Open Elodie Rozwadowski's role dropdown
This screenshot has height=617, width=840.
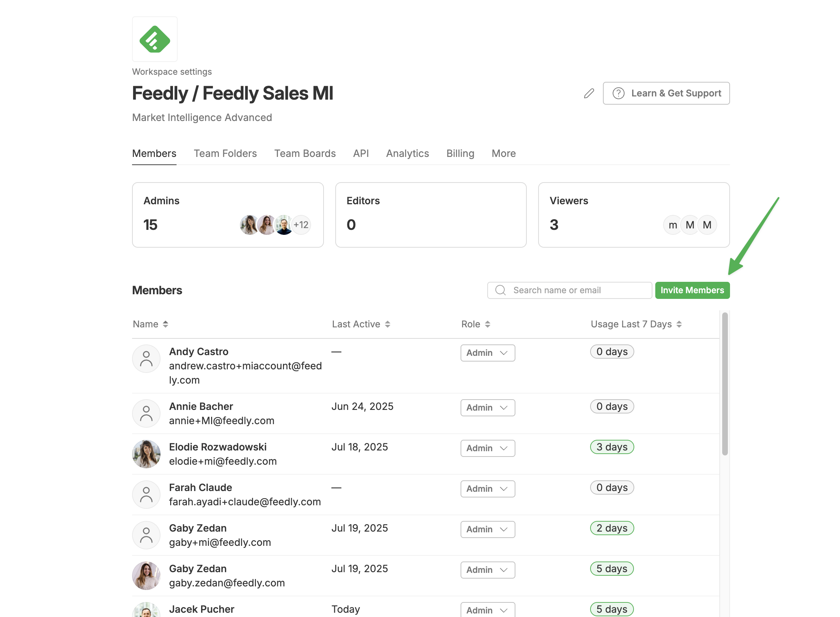tap(487, 448)
